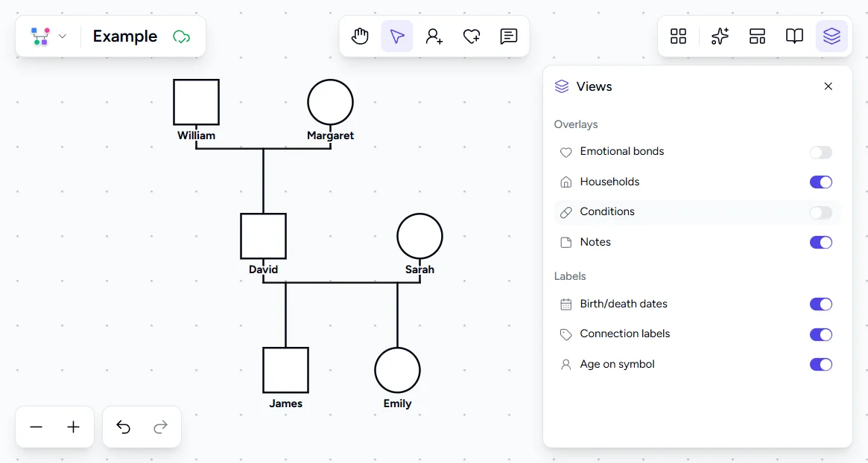Viewport: 868px width, 463px height.
Task: Click the Households home icon
Action: pos(566,182)
